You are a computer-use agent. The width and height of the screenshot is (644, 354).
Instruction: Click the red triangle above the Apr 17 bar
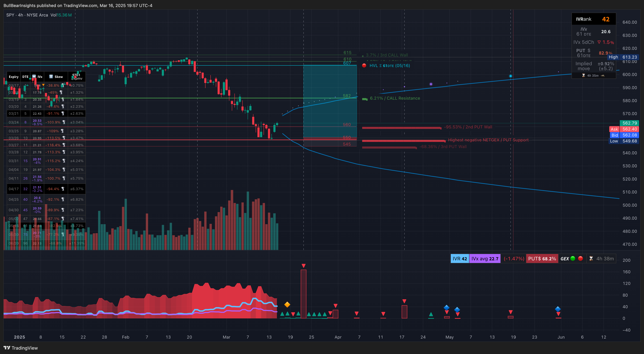coord(404,301)
